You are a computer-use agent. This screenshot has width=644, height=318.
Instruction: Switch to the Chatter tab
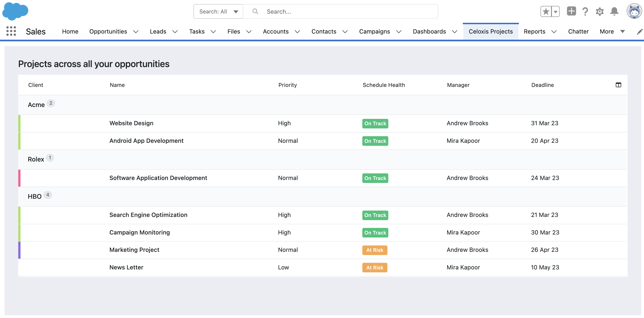(578, 31)
